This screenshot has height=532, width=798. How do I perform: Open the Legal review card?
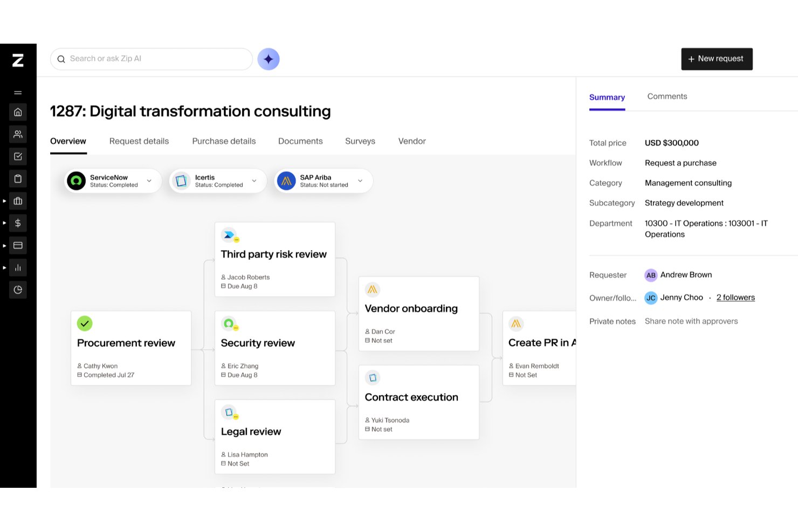pyautogui.click(x=275, y=437)
